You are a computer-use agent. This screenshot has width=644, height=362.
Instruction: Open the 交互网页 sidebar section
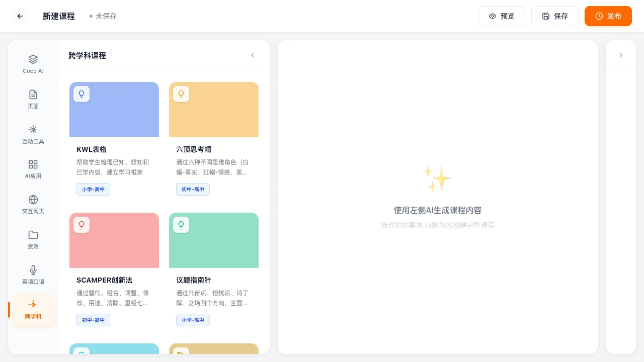pos(33,204)
